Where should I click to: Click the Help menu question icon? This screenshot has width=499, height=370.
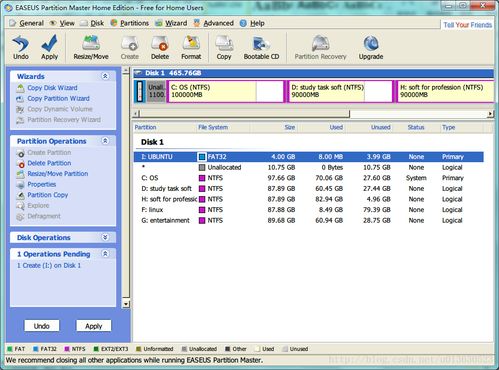coord(243,23)
